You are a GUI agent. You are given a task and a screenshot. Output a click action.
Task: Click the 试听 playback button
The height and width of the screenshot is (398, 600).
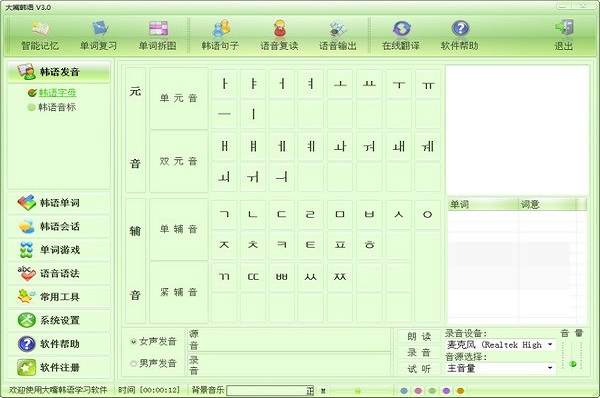pyautogui.click(x=419, y=369)
